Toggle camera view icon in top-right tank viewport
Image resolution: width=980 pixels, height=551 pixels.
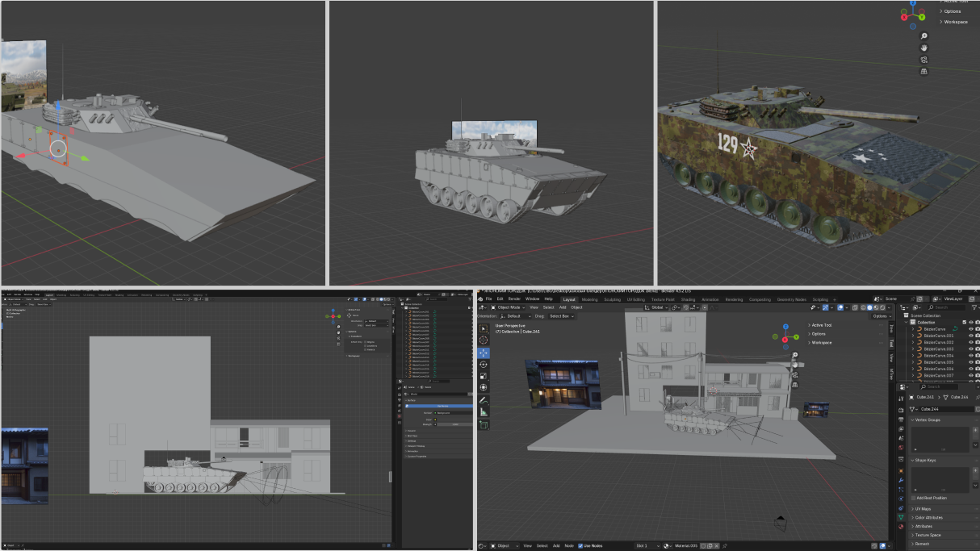tap(924, 60)
